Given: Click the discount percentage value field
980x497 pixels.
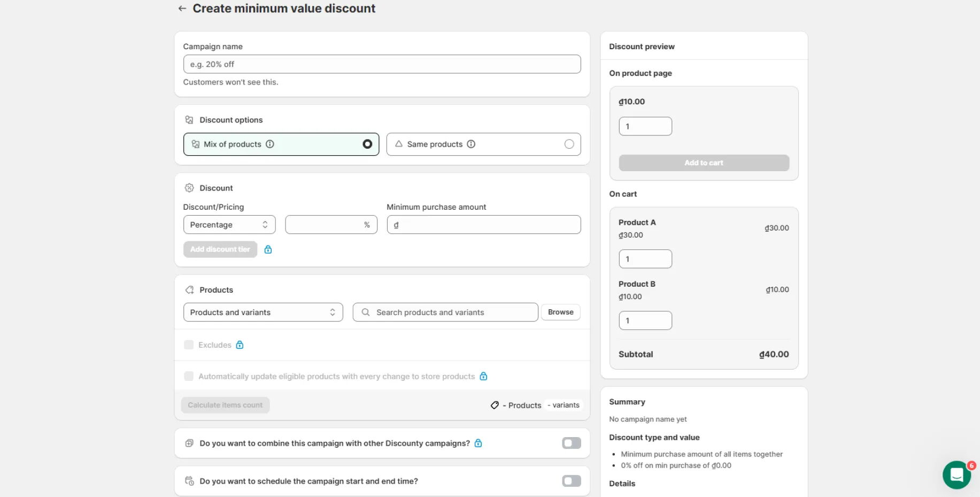Looking at the screenshot, I should 331,225.
